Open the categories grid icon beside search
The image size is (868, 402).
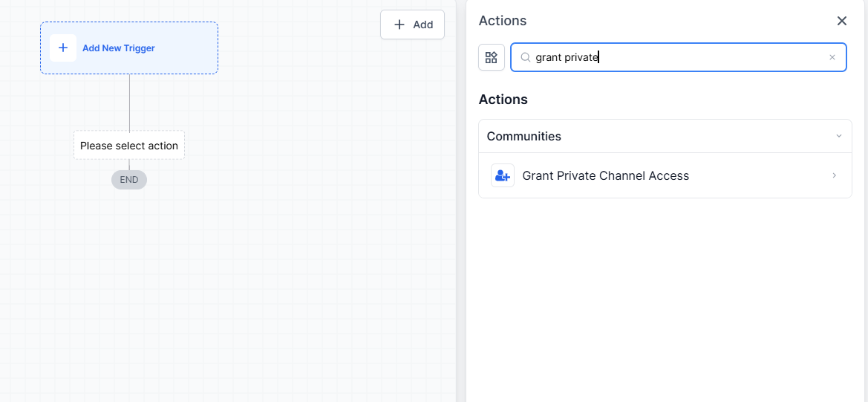point(492,57)
